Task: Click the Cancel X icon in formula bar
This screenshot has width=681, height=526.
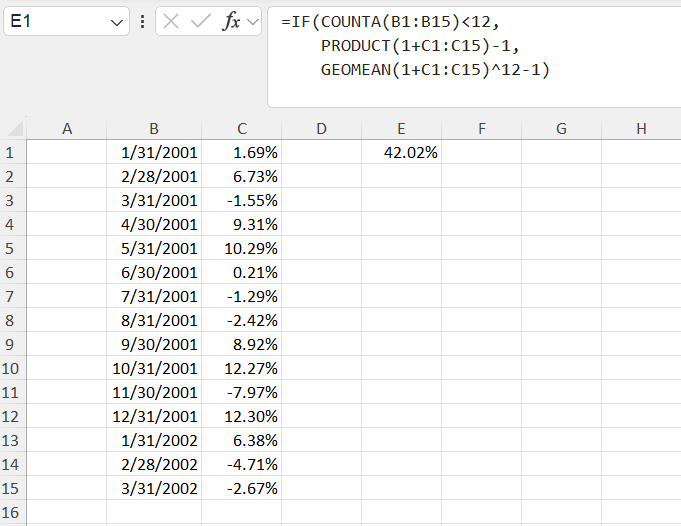Action: 172,21
